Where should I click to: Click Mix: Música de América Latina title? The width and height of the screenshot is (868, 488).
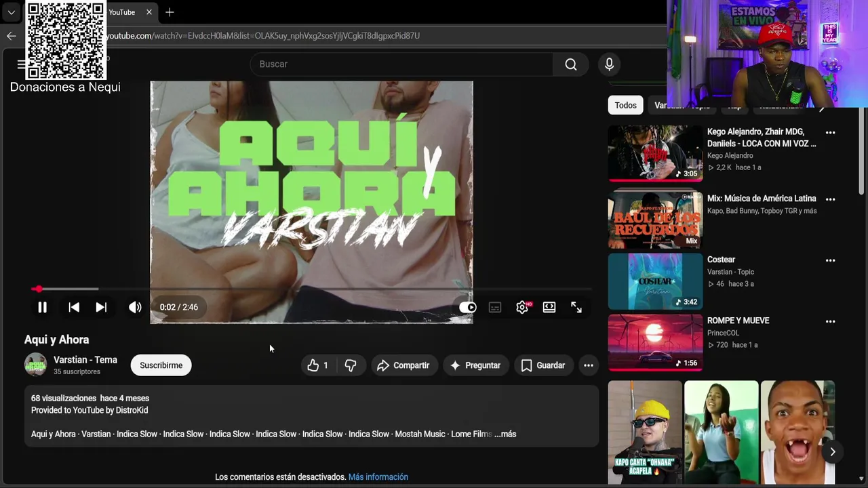coord(762,199)
